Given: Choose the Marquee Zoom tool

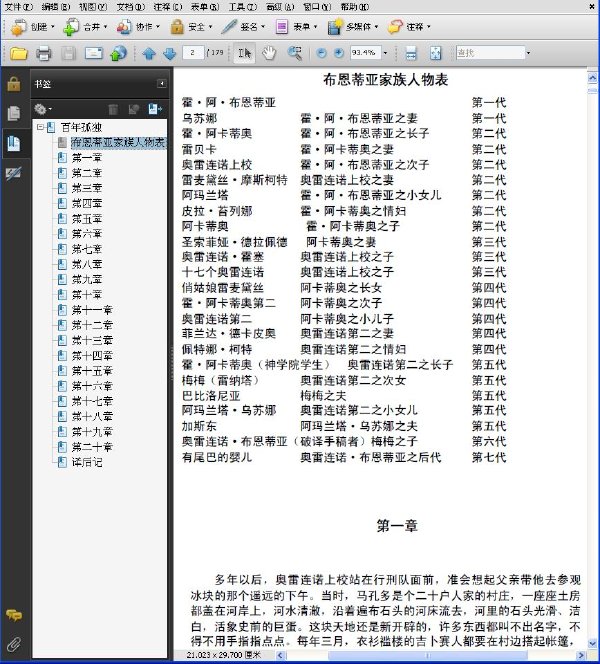Looking at the screenshot, I should (295, 53).
